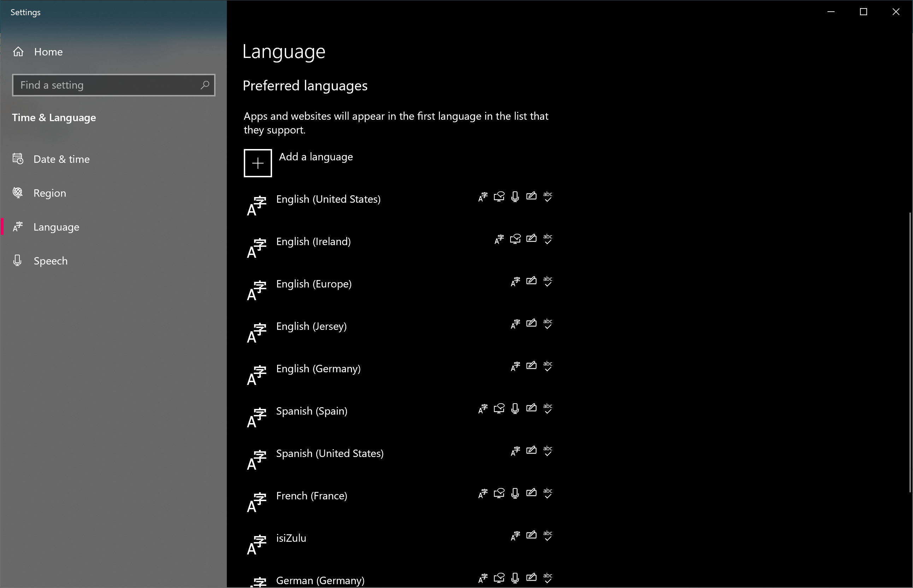Click handwriting icon for Spanish (United States)

coord(531,451)
